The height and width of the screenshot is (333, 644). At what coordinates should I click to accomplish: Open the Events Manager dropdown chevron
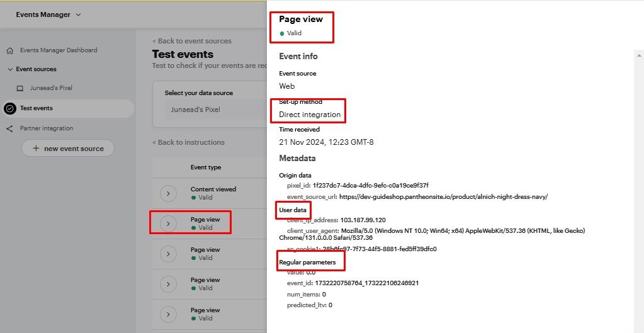coord(79,14)
